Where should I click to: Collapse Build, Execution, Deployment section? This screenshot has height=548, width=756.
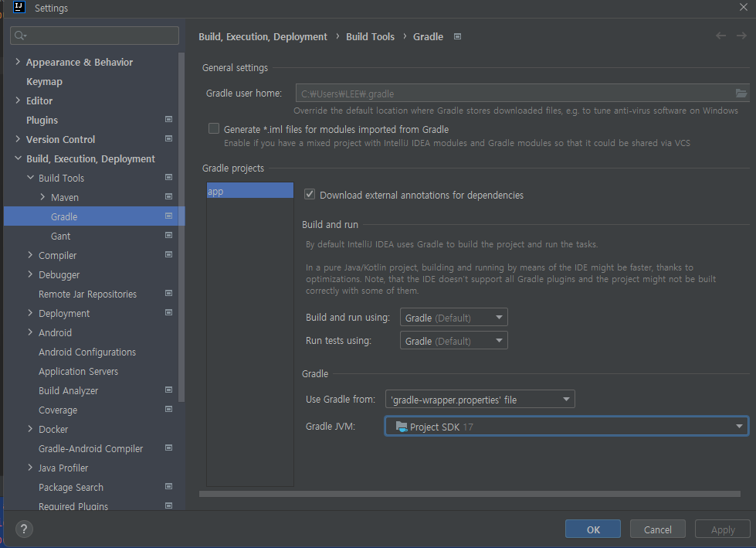click(x=18, y=158)
